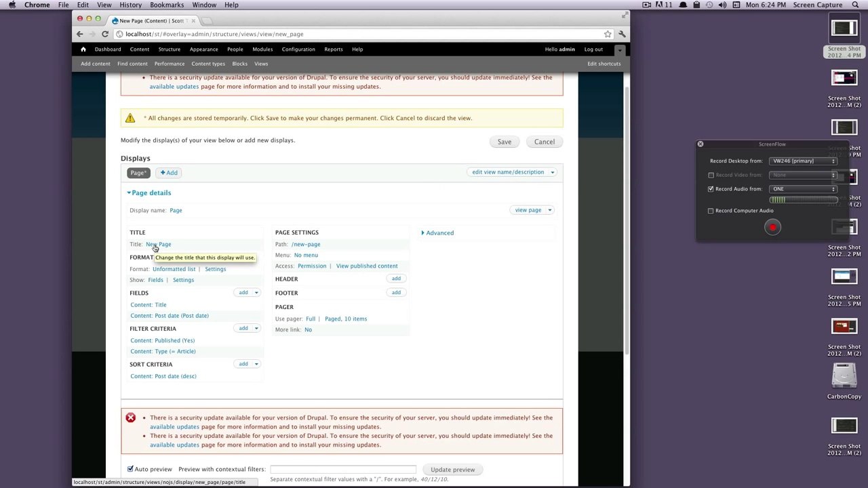The width and height of the screenshot is (868, 488).
Task: Open the None video source dropdown
Action: point(803,175)
